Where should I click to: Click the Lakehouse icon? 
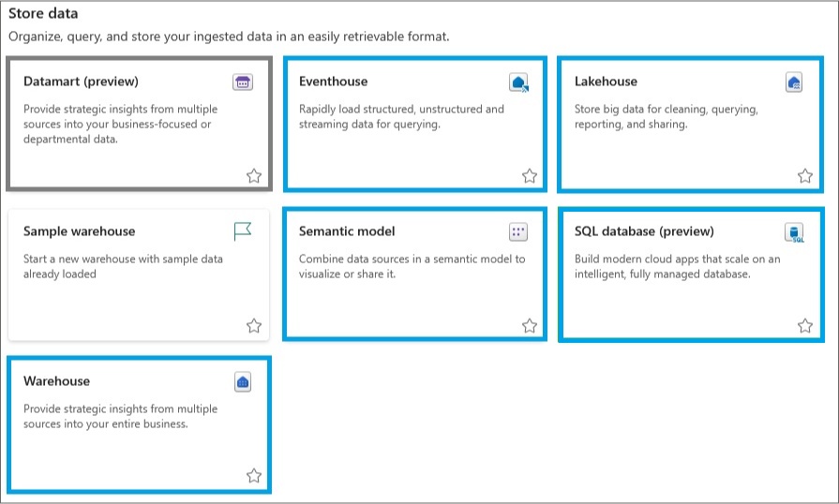[x=794, y=82]
